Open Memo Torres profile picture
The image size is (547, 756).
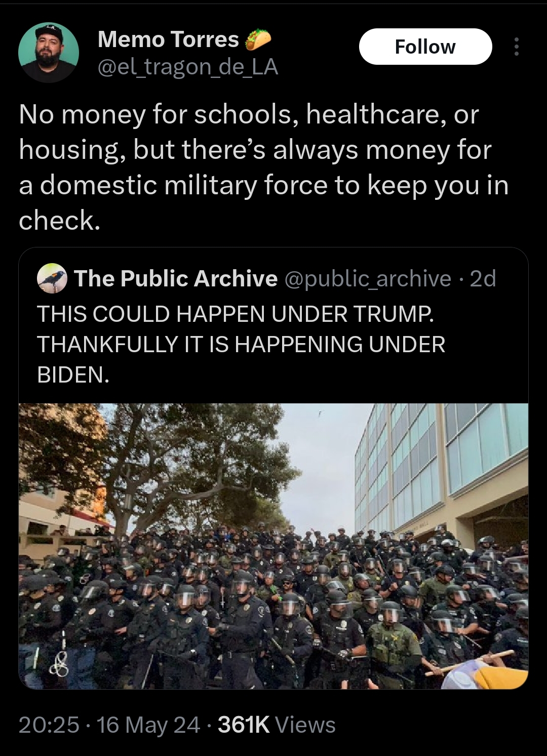(49, 53)
